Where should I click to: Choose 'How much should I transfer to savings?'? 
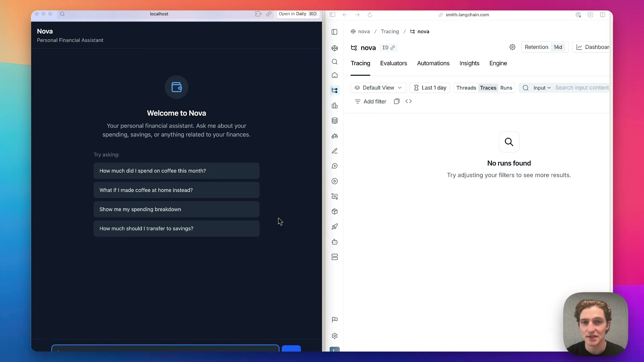[x=176, y=229]
